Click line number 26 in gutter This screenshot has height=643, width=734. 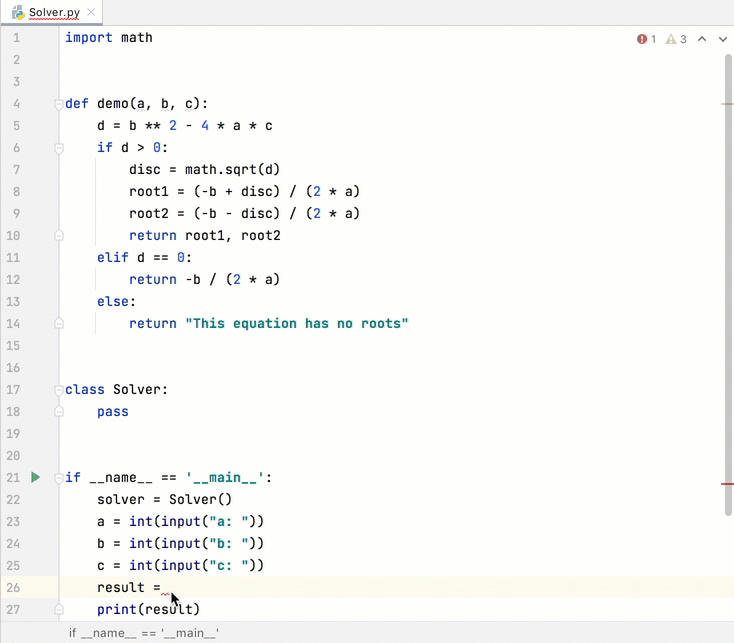click(13, 587)
